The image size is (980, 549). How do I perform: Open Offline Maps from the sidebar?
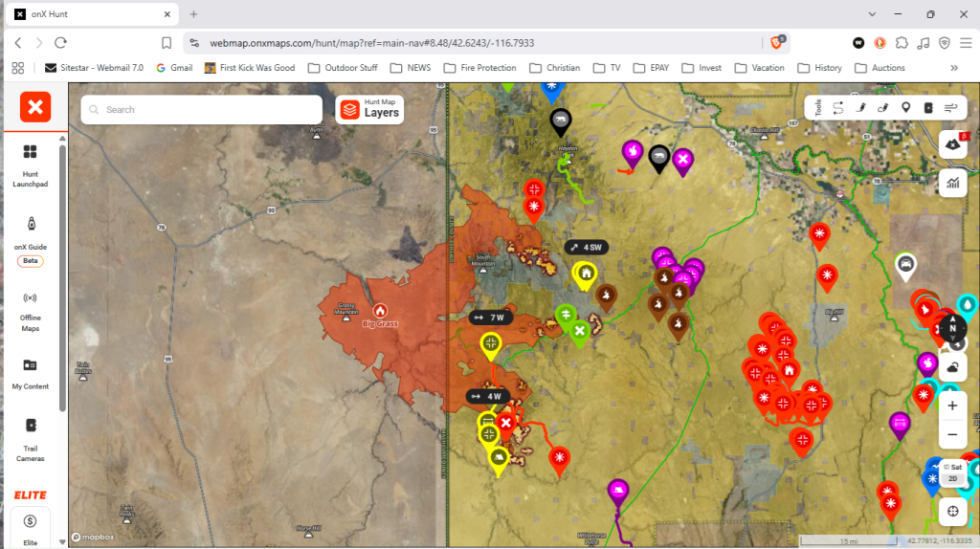pyautogui.click(x=30, y=313)
